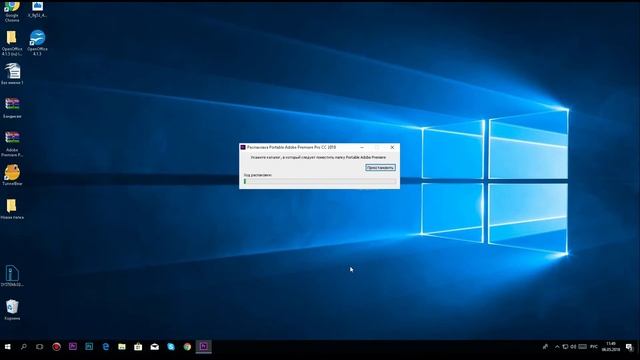Pause unpacking with the Приостановить button
This screenshot has height=360, width=640.
click(x=380, y=168)
